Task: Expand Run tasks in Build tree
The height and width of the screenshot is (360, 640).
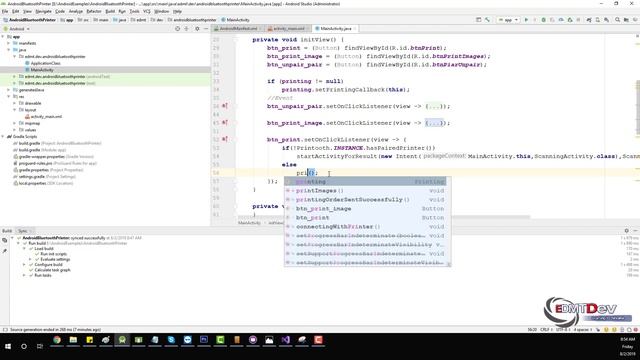Action: pyautogui.click(x=24, y=276)
